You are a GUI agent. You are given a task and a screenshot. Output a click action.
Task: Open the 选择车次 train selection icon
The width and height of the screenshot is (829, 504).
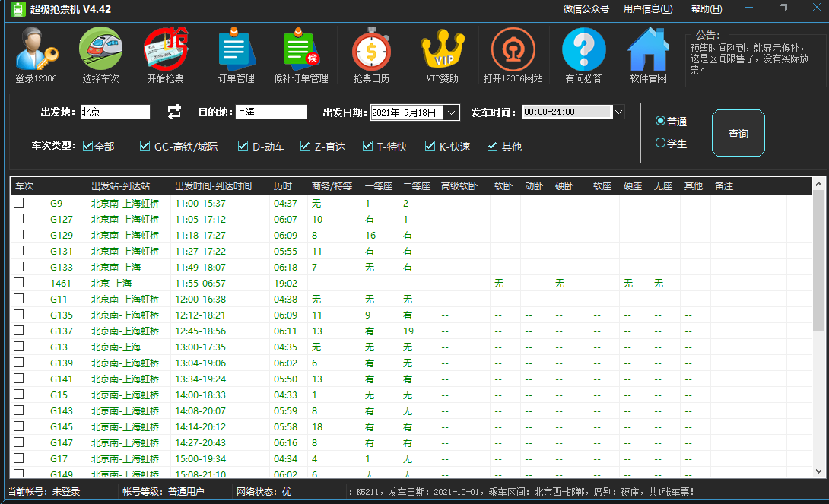(x=100, y=55)
